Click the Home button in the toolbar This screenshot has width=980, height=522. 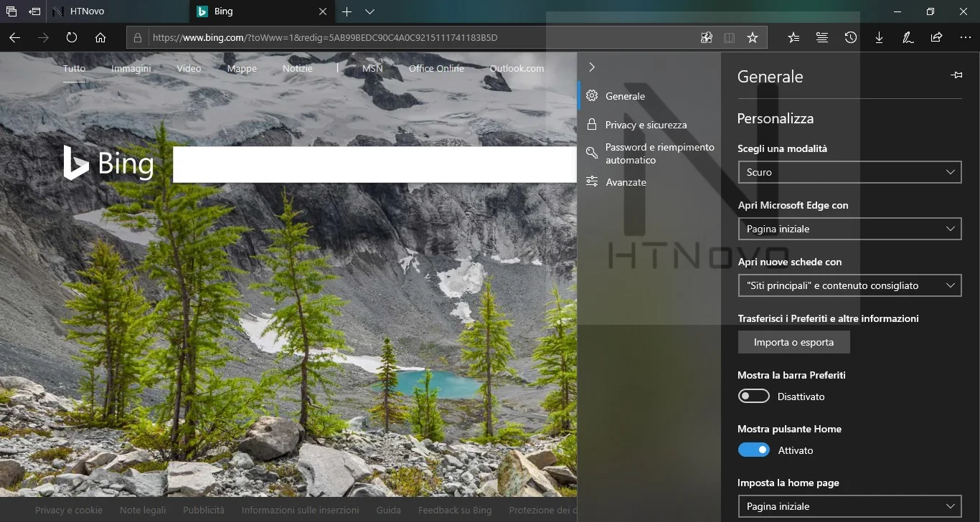[100, 38]
